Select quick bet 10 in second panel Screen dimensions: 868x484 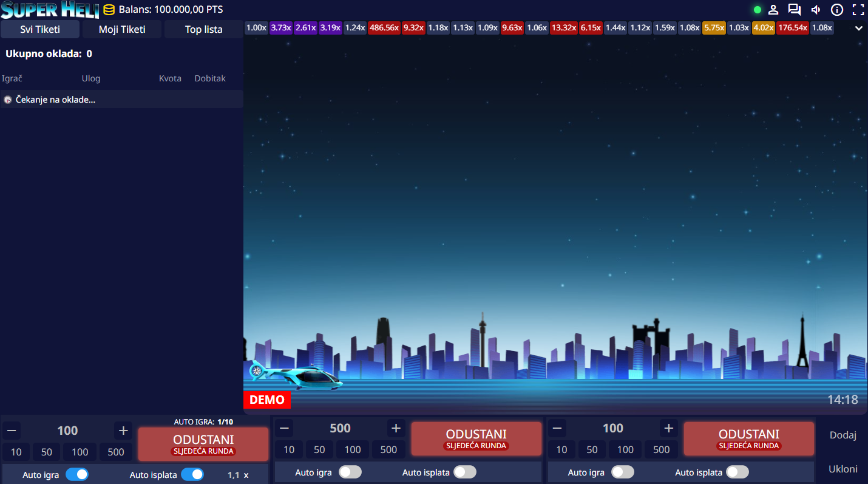[289, 449]
